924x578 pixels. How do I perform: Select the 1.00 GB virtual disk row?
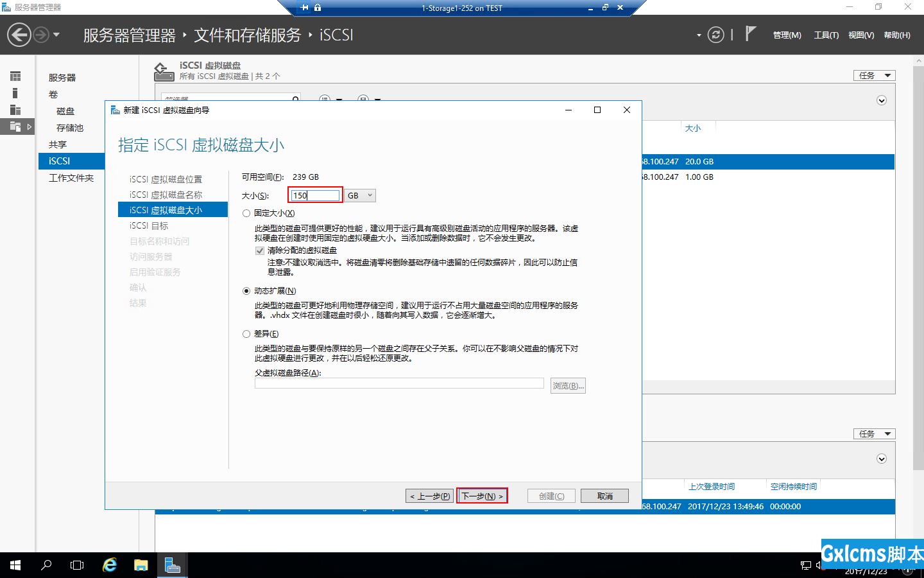pyautogui.click(x=768, y=177)
